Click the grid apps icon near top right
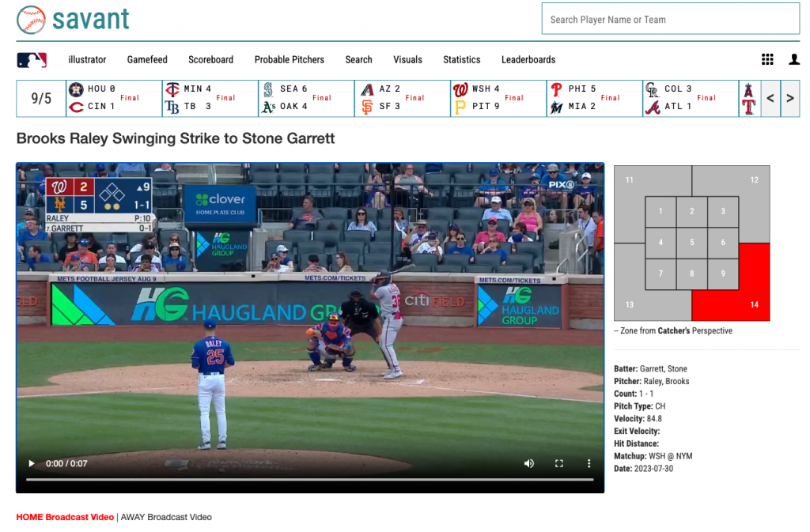810x532 pixels. [x=767, y=59]
